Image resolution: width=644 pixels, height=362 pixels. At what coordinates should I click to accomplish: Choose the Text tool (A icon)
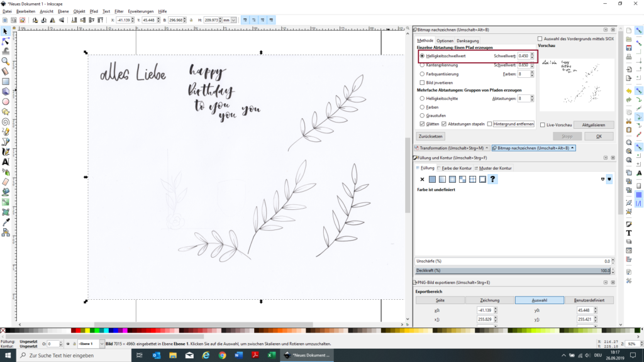tap(6, 162)
